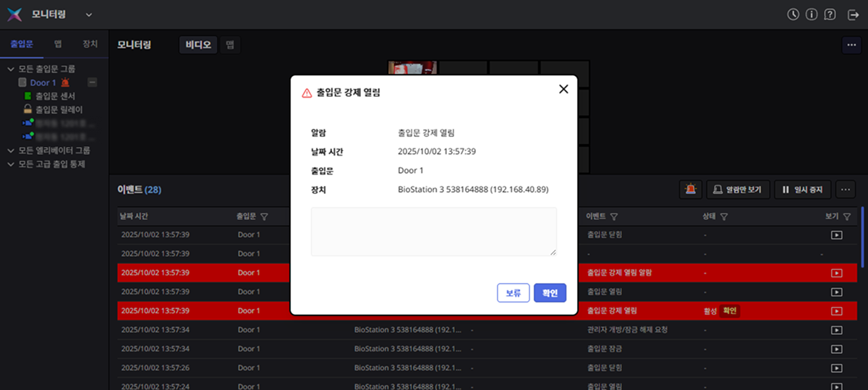Toggle 알람만 보기 alarm-only filter
Viewport: 868px width, 390px height.
pos(739,190)
